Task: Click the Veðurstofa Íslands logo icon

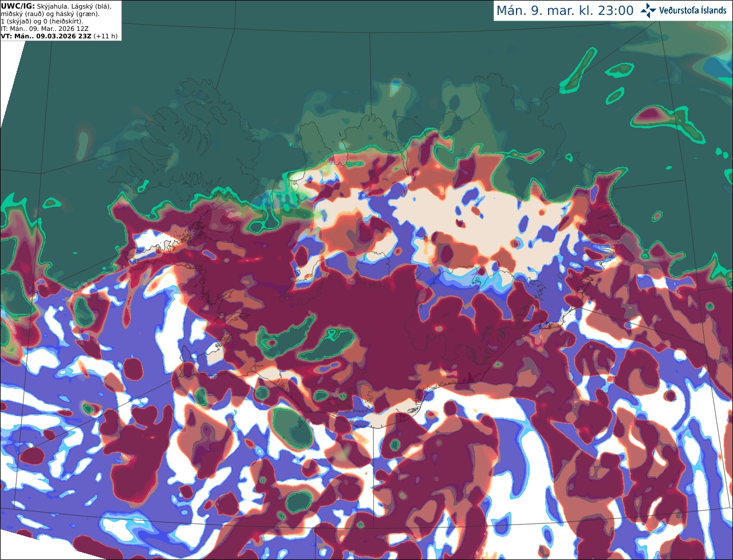Action: 648,10
